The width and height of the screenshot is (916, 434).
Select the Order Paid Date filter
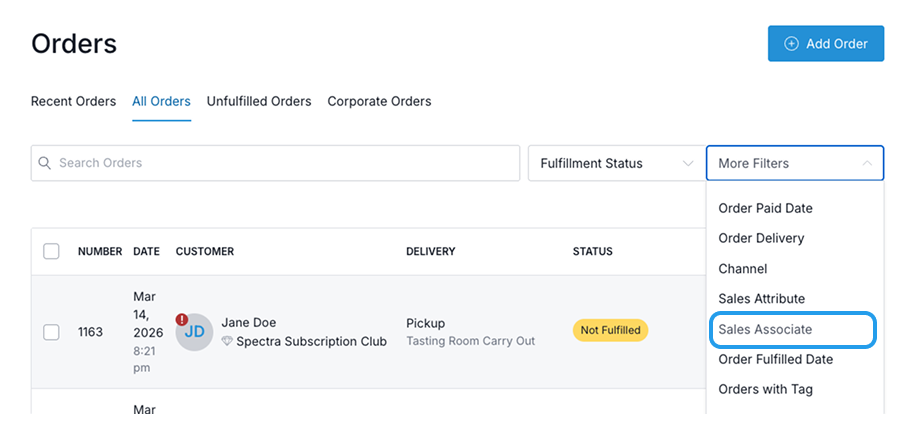click(x=765, y=208)
